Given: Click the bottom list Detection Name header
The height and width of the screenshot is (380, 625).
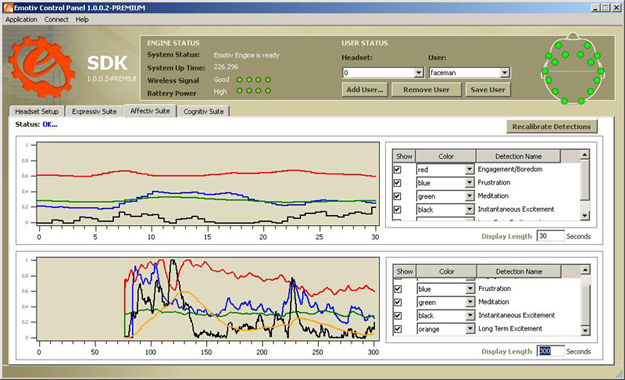Looking at the screenshot, I should pos(519,272).
